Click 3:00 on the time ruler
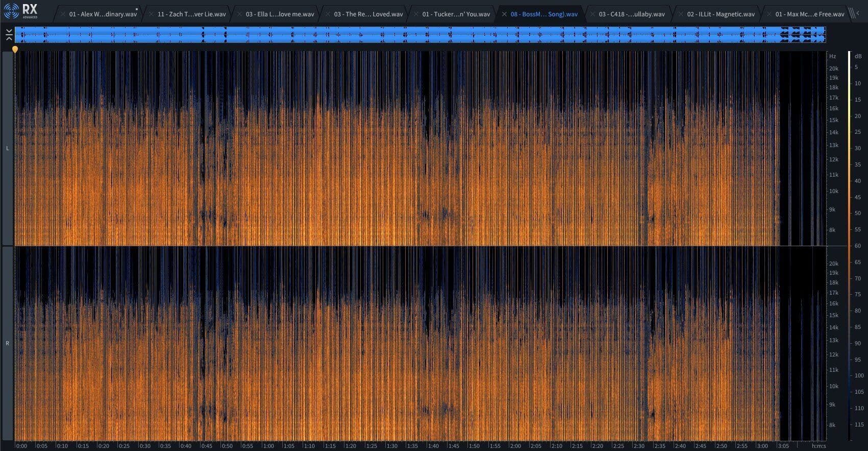Screen dimensions: 868x451 (x=762, y=446)
